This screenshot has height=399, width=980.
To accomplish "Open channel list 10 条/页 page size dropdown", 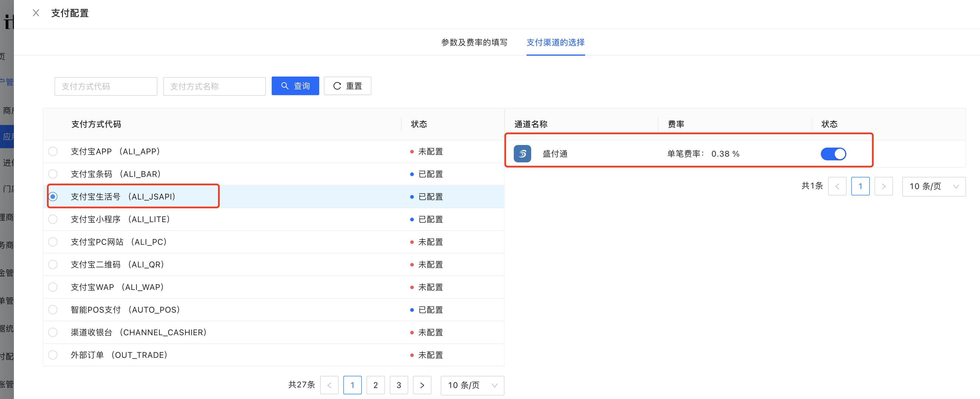I will pos(934,186).
